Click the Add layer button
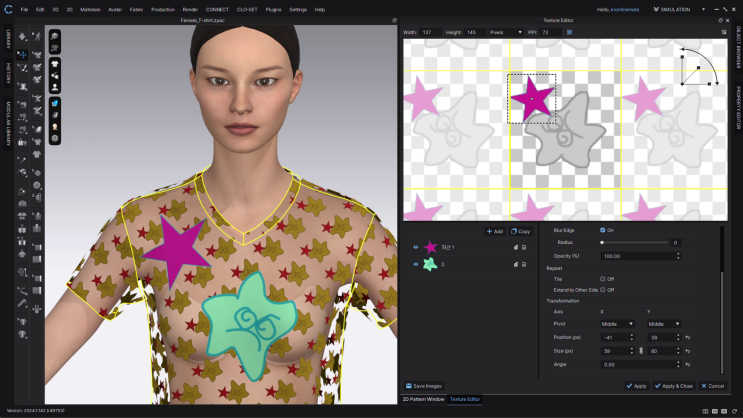The height and width of the screenshot is (418, 743). pos(495,231)
